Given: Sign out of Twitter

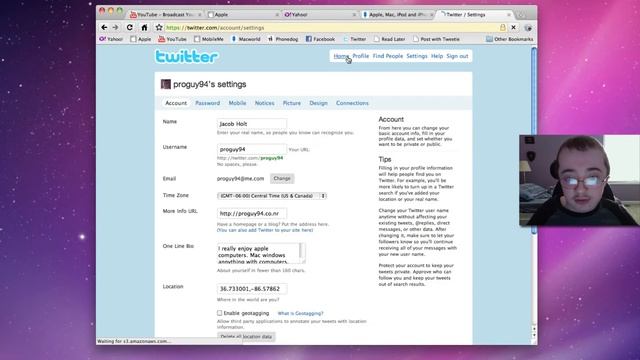Looking at the screenshot, I should (457, 56).
